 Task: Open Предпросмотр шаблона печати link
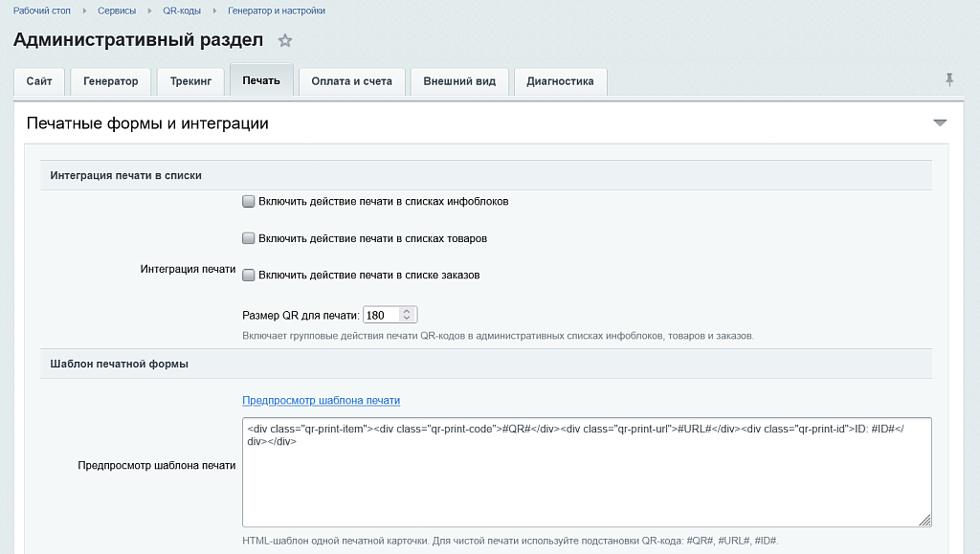pos(322,400)
